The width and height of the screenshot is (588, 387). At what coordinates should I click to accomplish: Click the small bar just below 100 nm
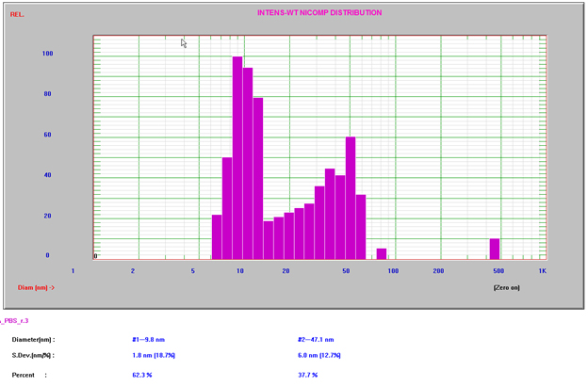pos(382,253)
